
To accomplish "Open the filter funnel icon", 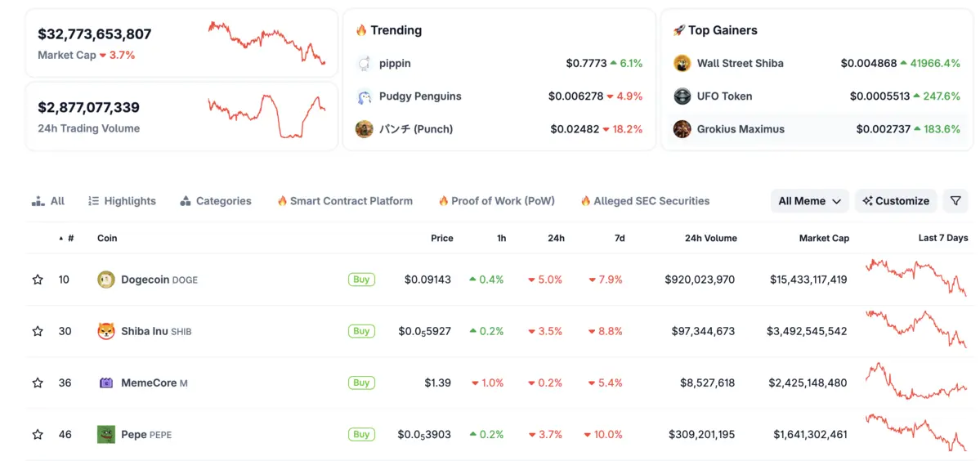I will coord(955,201).
